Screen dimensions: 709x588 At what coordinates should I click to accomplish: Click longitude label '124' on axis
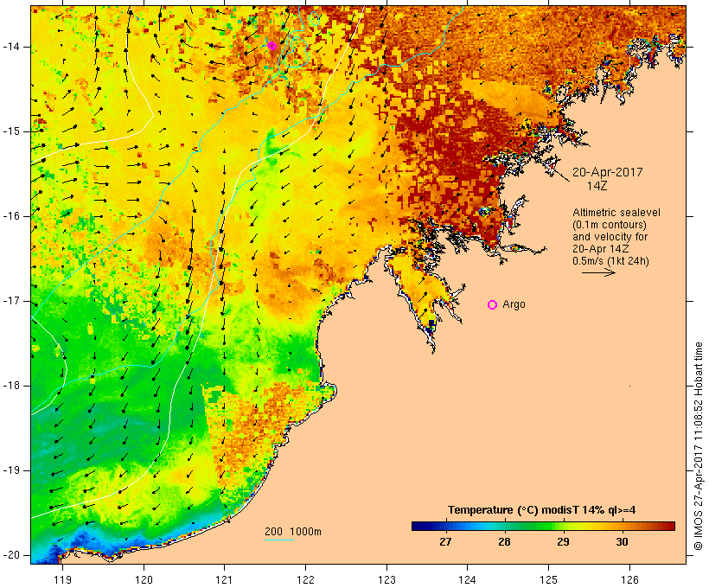(x=468, y=579)
